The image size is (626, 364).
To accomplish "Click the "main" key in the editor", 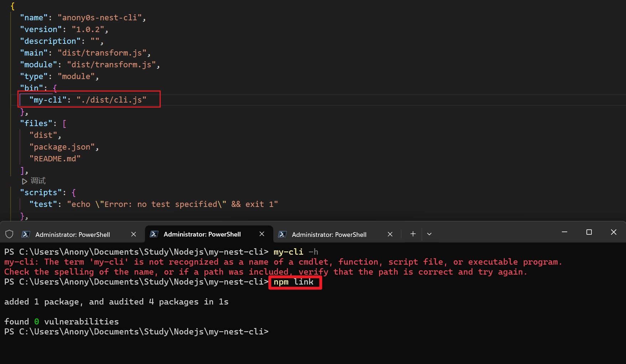I will 34,53.
